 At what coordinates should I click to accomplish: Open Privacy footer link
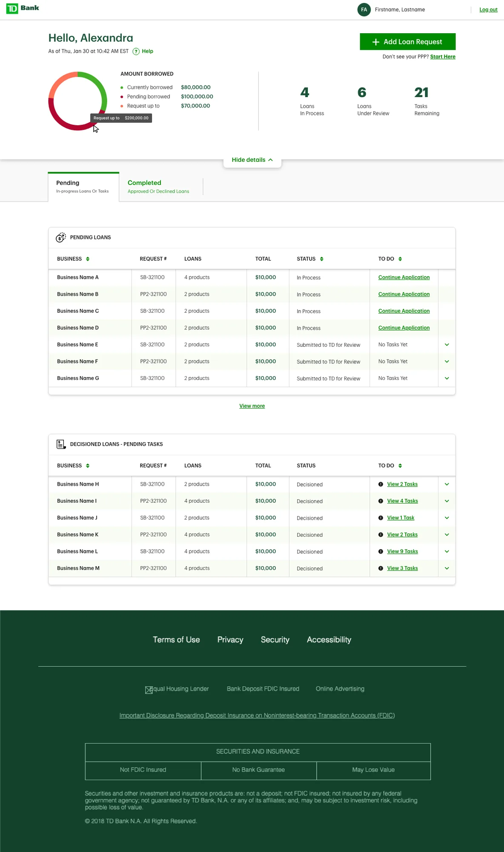pyautogui.click(x=230, y=640)
